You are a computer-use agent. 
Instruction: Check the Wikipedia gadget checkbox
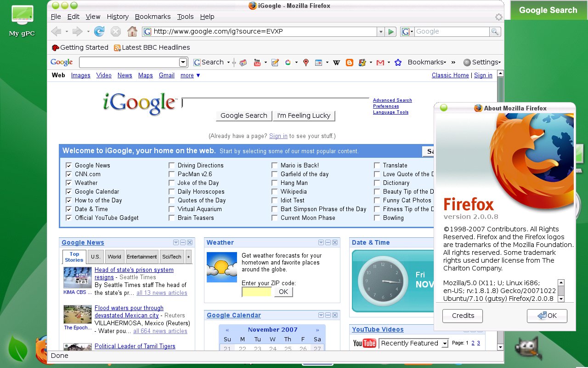click(275, 192)
